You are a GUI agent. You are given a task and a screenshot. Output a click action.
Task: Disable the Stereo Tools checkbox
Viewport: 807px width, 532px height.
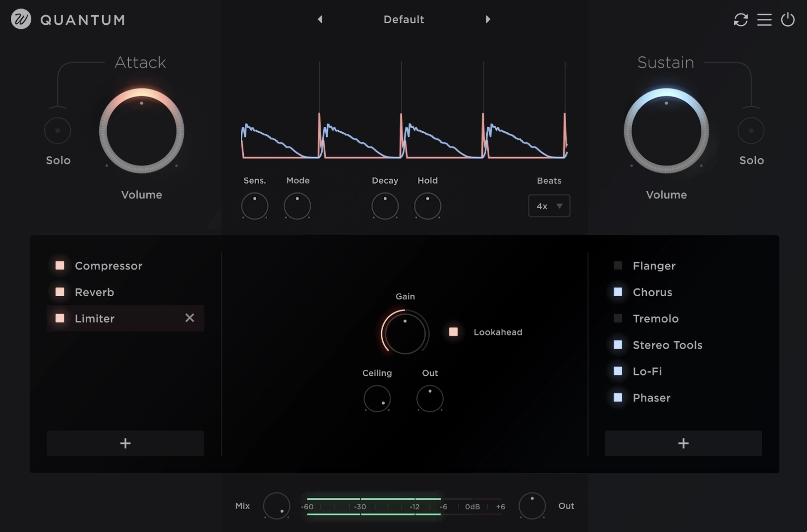(x=618, y=345)
